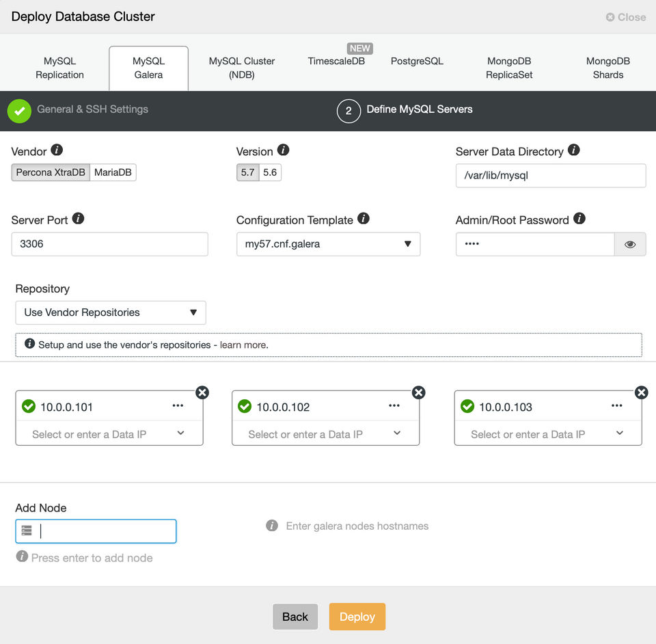Viewport: 656px width, 644px height.
Task: Focus the Server Port input field
Action: (x=109, y=244)
